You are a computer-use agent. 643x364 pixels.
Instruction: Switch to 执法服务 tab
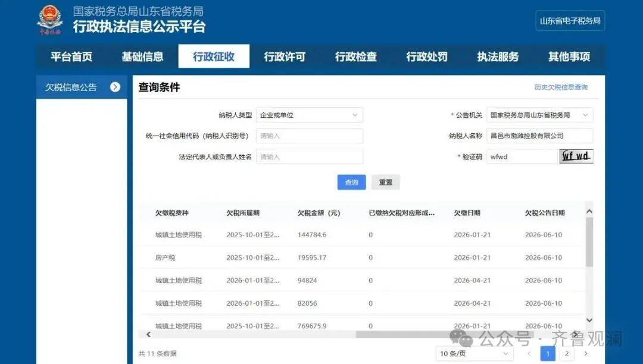[x=498, y=57]
